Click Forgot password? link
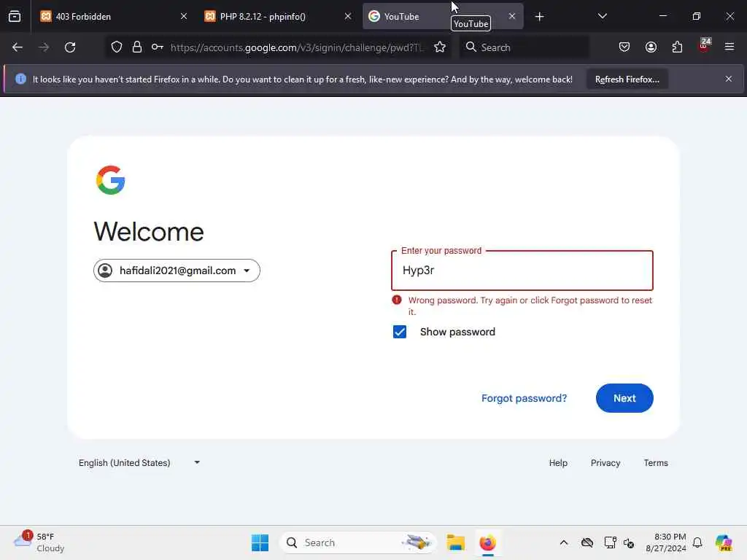This screenshot has height=560, width=747. pos(524,398)
